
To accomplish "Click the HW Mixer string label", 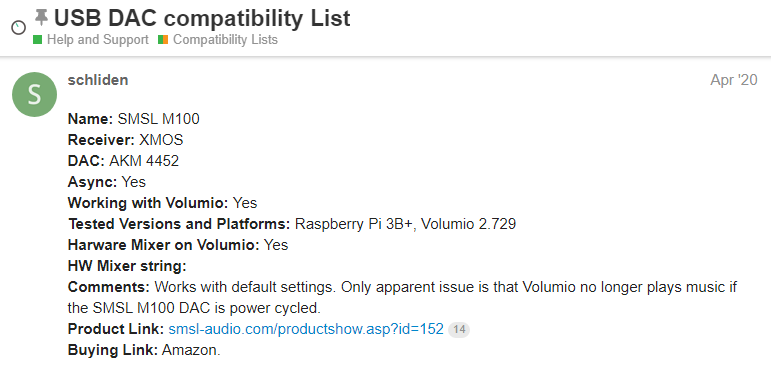I will tap(127, 266).
